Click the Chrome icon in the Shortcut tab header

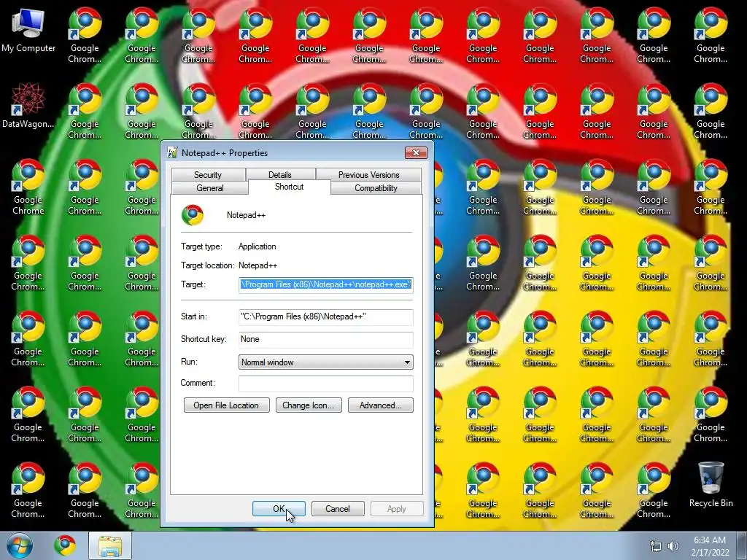[193, 215]
